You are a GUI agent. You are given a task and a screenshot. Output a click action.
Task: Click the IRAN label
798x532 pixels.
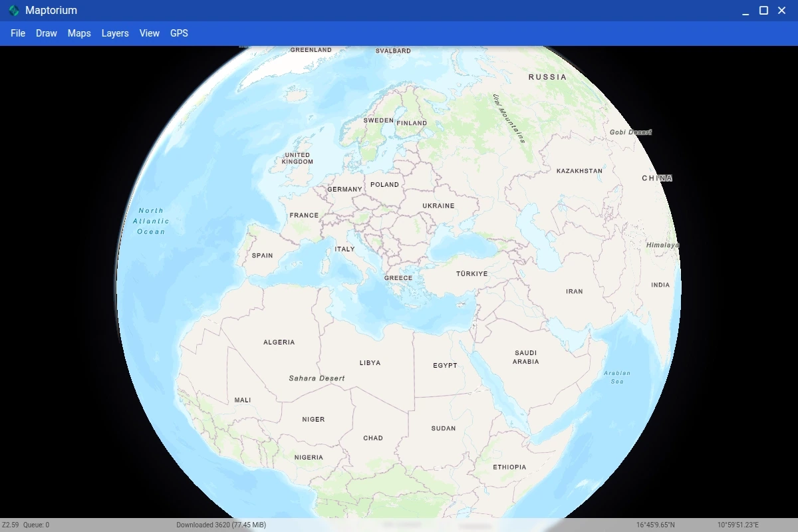tap(575, 291)
